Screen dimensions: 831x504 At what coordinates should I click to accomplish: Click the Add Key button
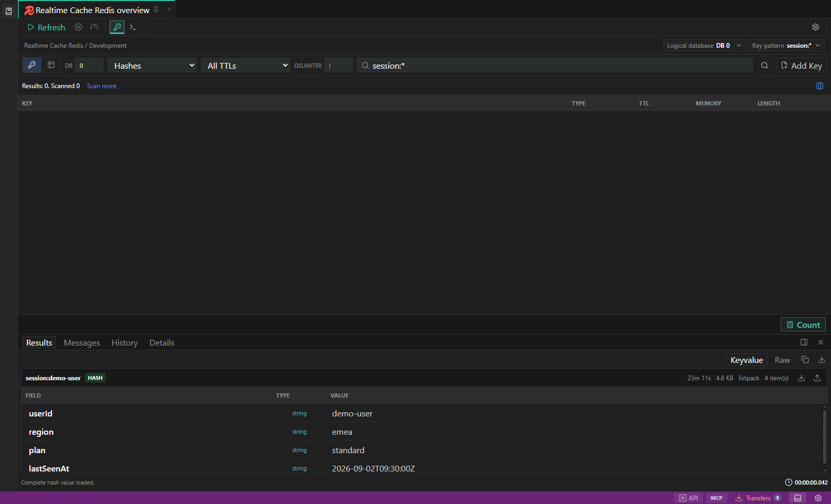tap(801, 66)
